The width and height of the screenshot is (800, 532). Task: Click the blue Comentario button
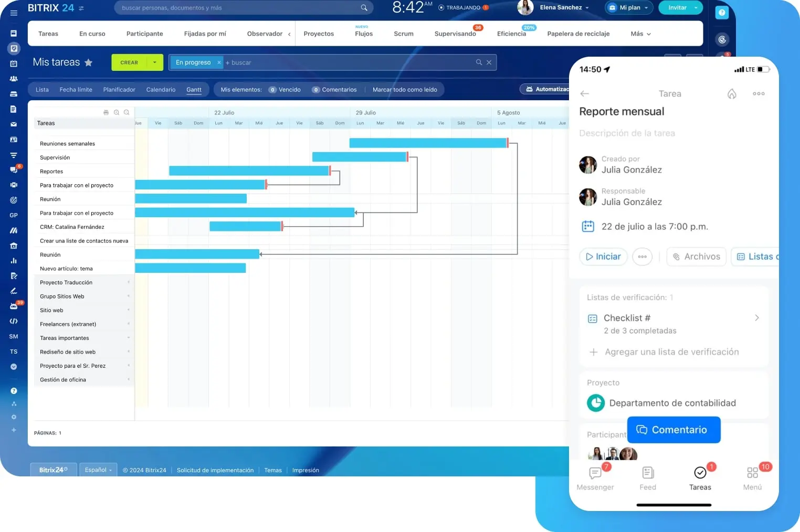(673, 430)
